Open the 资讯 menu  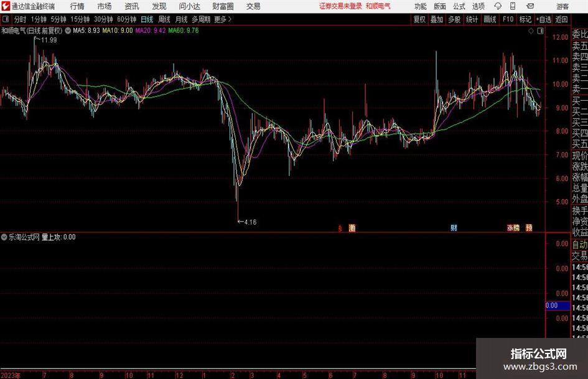132,6
